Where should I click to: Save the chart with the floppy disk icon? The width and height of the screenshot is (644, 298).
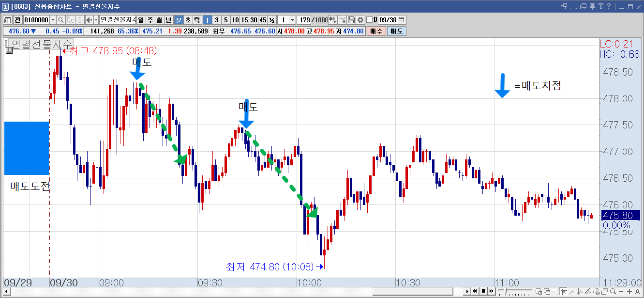352,20
